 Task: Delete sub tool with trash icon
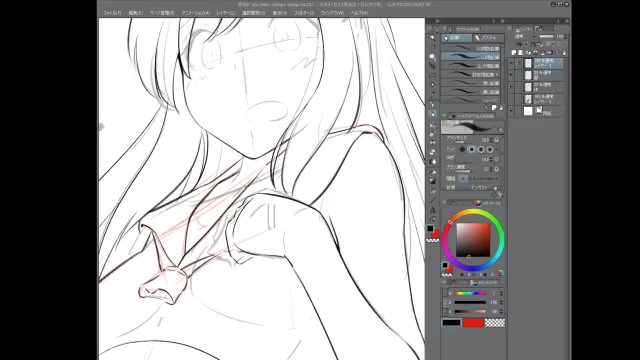[x=501, y=108]
